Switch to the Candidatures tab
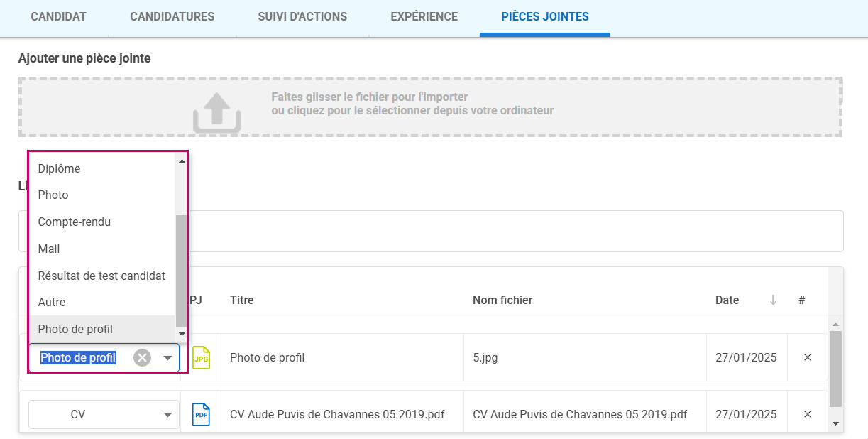Image resolution: width=868 pixels, height=439 pixels. point(172,16)
